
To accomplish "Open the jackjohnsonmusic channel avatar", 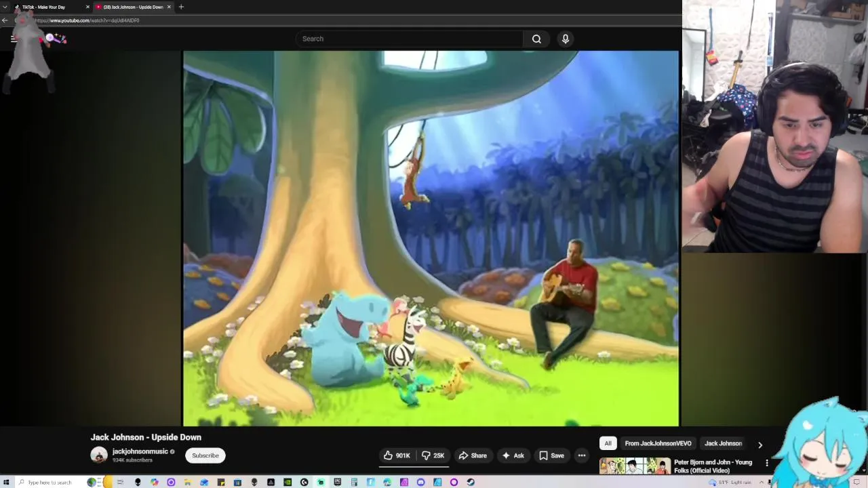I will coord(99,455).
